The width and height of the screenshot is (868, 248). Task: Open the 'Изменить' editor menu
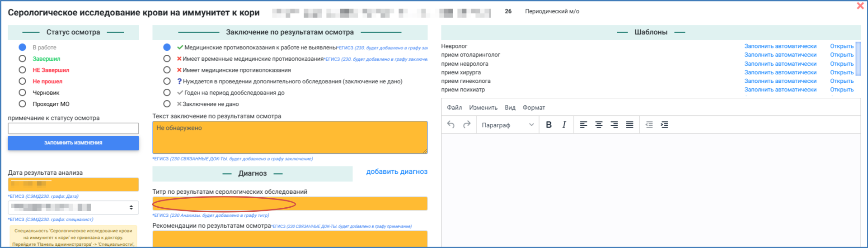483,108
